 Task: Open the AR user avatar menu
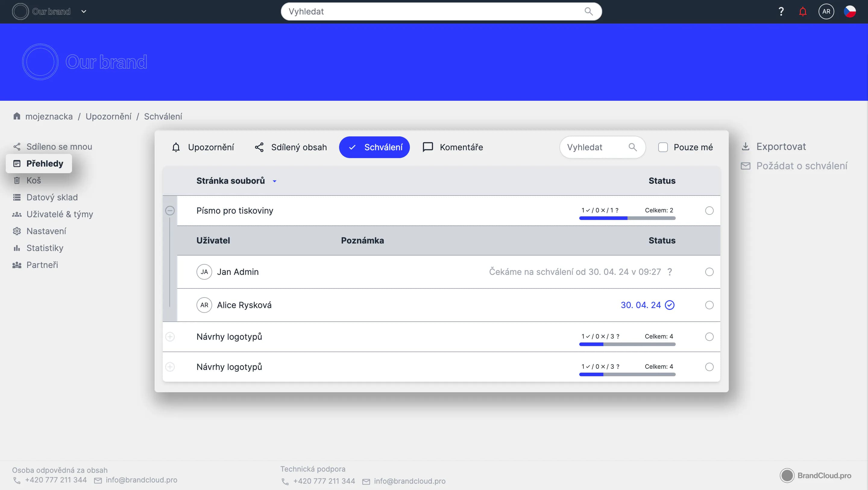[x=826, y=12]
